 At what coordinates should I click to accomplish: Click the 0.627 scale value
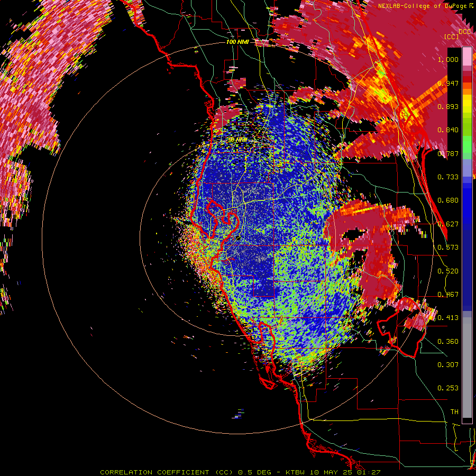[448, 224]
